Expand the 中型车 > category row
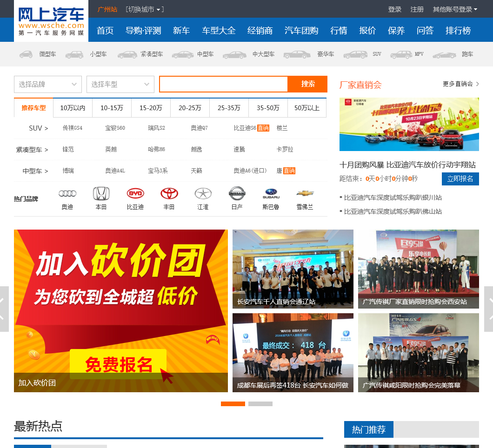This screenshot has height=448, width=493. click(35, 171)
